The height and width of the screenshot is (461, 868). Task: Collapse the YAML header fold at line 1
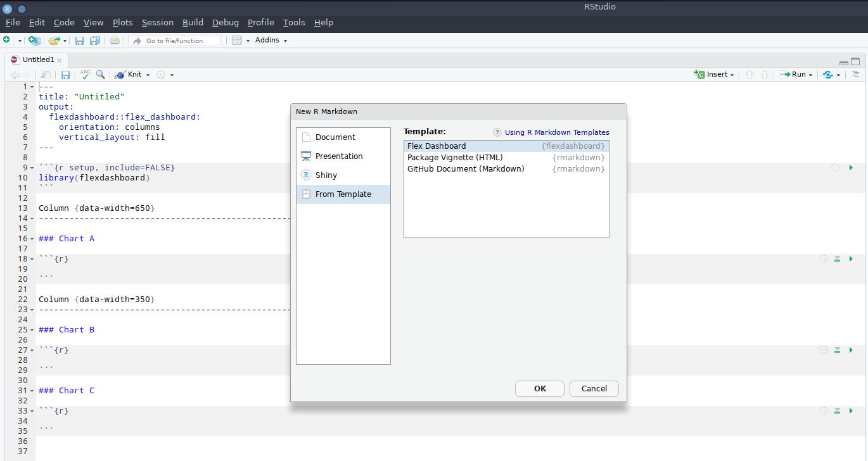click(32, 87)
